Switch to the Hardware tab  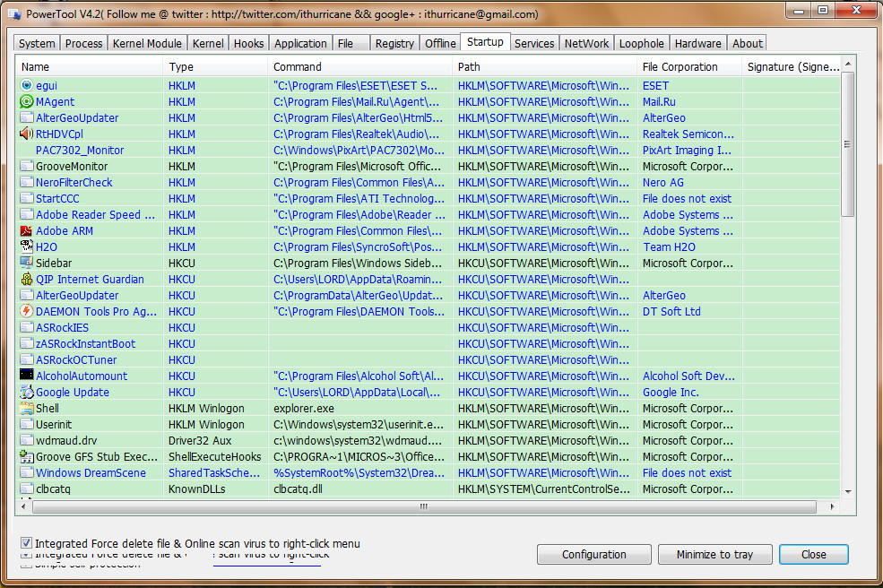(697, 43)
